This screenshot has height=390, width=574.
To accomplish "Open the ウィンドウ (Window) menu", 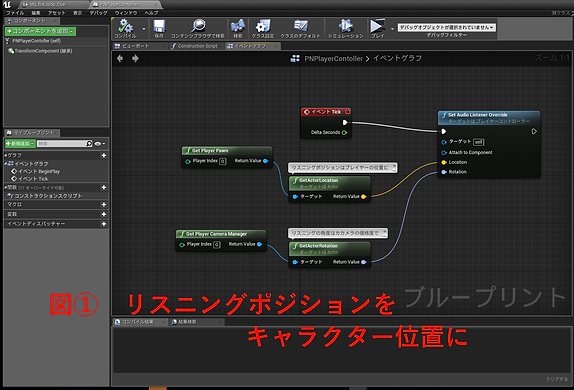I will click(126, 13).
